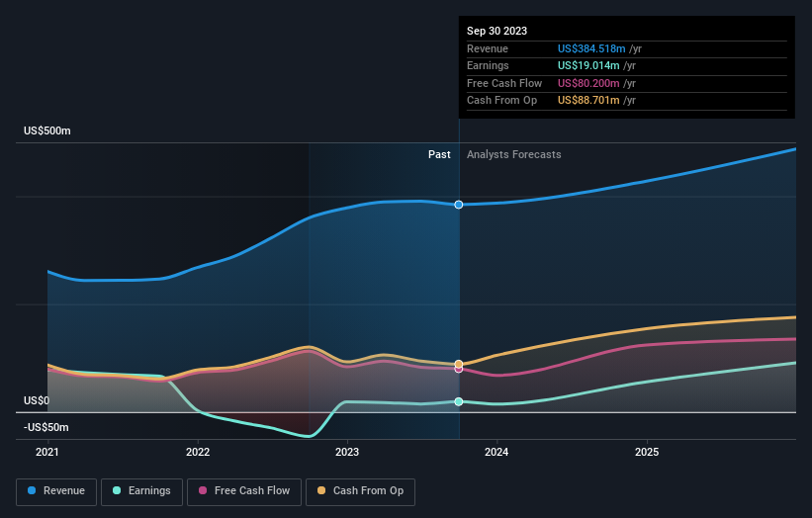Click the US$19.014m earnings value
Screen dimensions: 812x518
pos(588,65)
